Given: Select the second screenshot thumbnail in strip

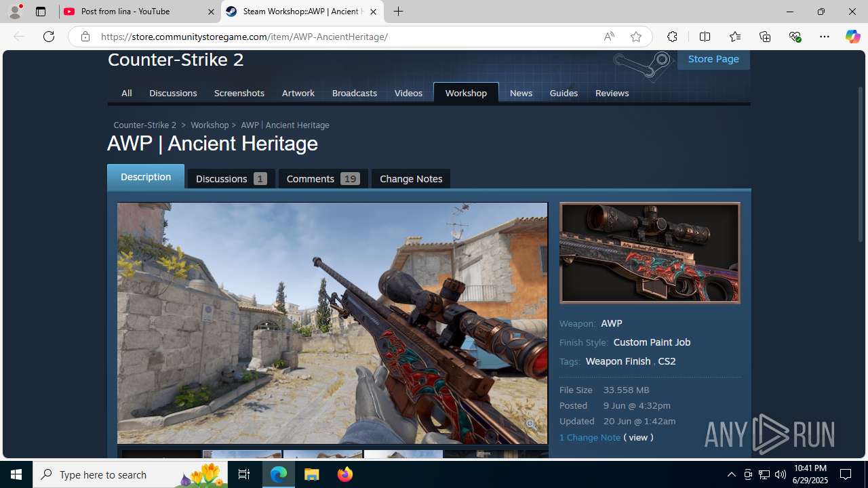Looking at the screenshot, I should point(242,454).
